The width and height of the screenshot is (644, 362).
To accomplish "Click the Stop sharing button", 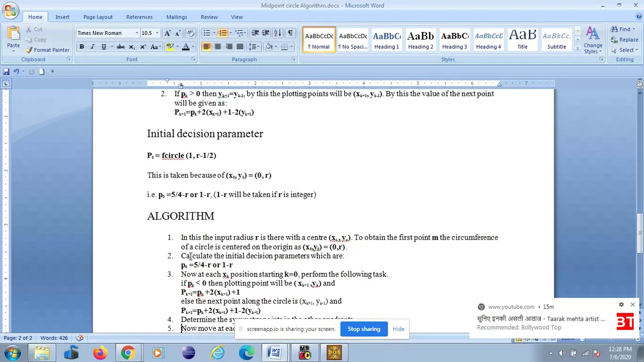I will [x=364, y=329].
